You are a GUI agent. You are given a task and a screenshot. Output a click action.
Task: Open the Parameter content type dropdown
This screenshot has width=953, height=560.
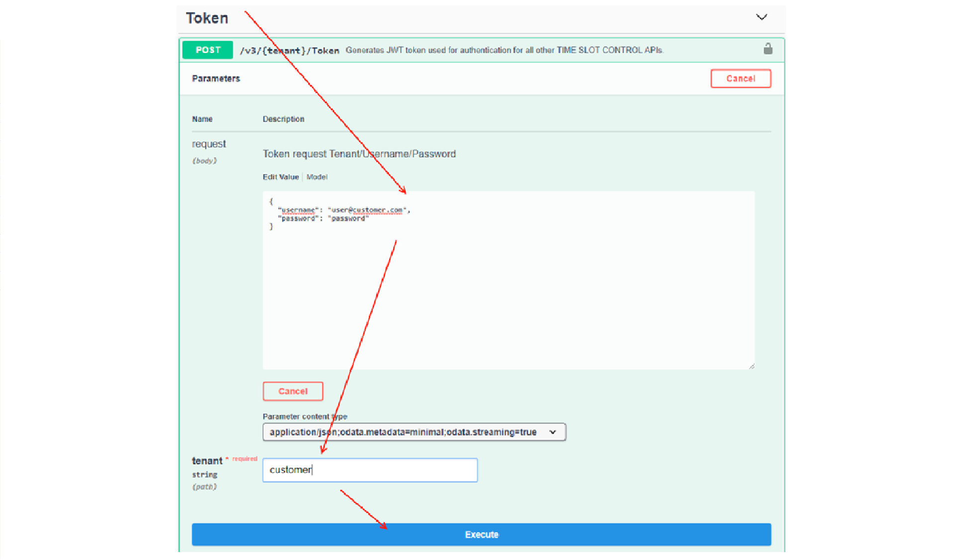coord(414,432)
